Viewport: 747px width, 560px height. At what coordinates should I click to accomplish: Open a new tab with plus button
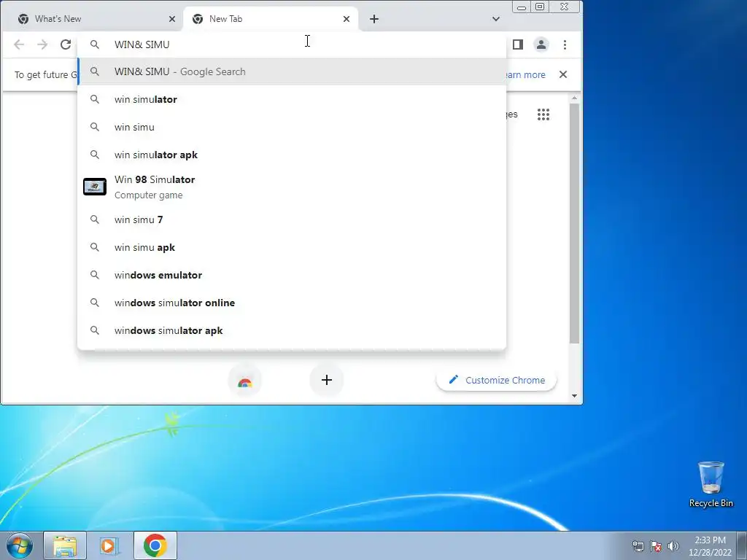(x=374, y=19)
